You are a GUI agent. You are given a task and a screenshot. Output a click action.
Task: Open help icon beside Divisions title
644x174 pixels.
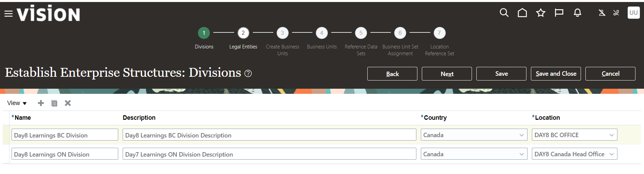pos(248,73)
